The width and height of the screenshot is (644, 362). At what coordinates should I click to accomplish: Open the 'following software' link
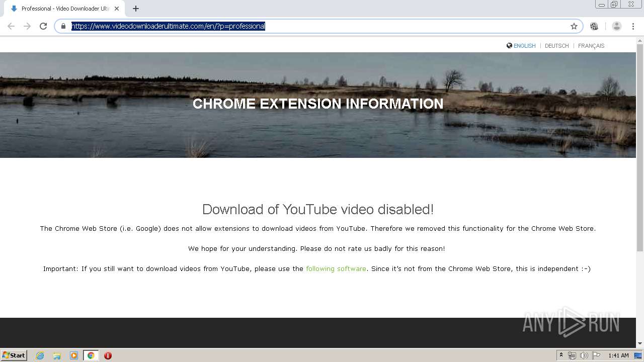point(336,268)
